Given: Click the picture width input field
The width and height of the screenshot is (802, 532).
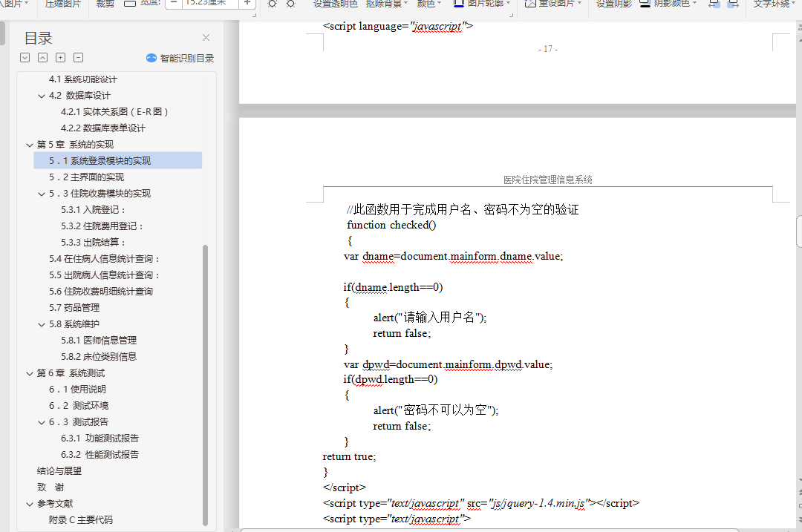Looking at the screenshot, I should coord(209,3).
